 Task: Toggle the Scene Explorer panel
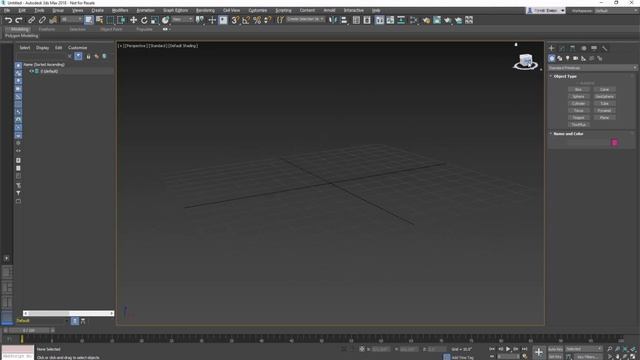[x=356, y=20]
